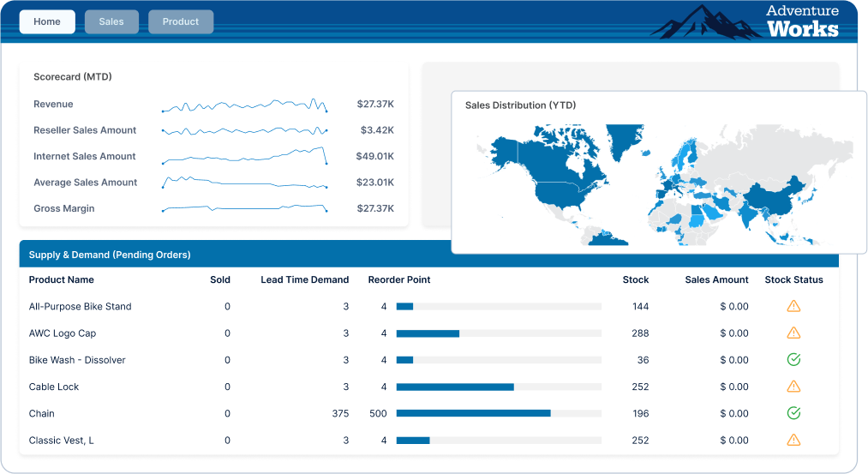868x474 pixels.
Task: Click green check status icon for Chain
Action: click(x=793, y=413)
